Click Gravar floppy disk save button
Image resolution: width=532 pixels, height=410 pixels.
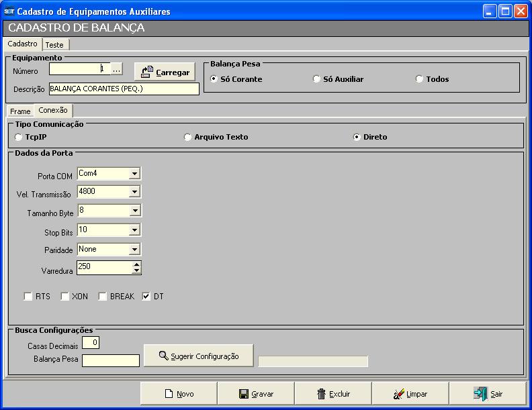(x=256, y=394)
